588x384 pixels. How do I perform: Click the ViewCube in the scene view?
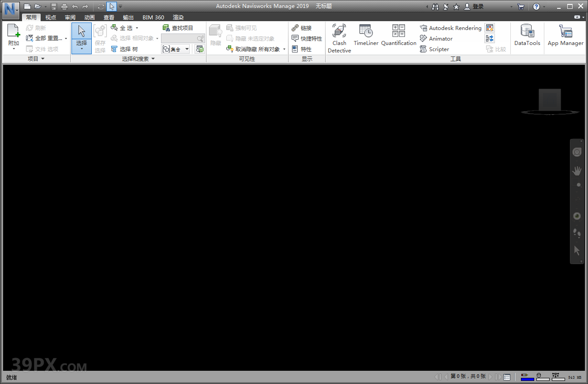tap(550, 101)
